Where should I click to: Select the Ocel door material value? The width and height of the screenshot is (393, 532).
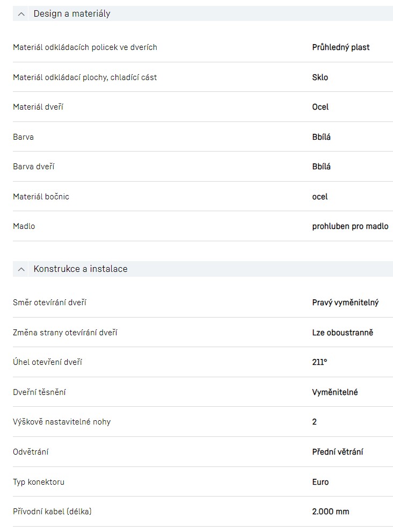click(x=321, y=107)
